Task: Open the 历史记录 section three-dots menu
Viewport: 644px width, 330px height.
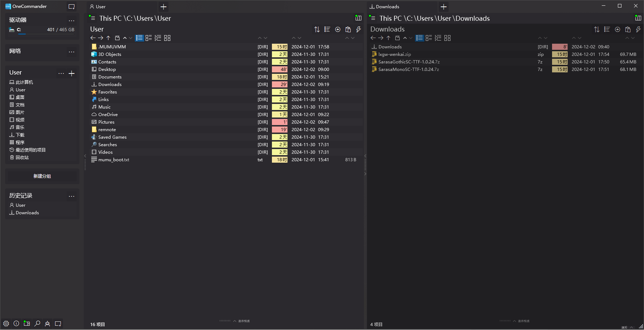Action: click(x=72, y=196)
